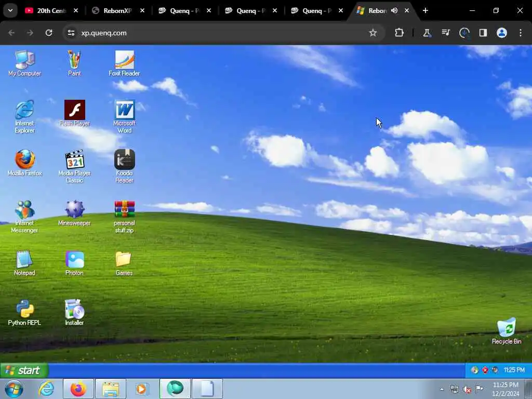Mute the active Reborn tab audio icon
Image resolution: width=532 pixels, height=399 pixels.
pyautogui.click(x=394, y=10)
